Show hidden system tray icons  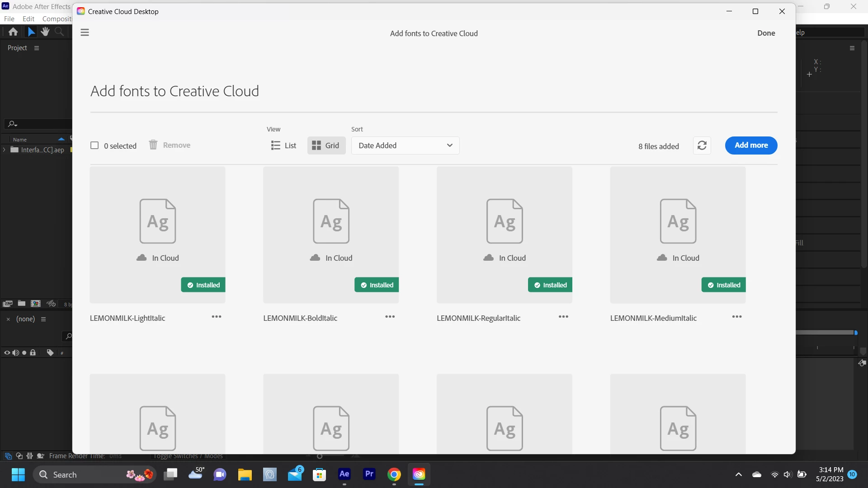pyautogui.click(x=738, y=474)
